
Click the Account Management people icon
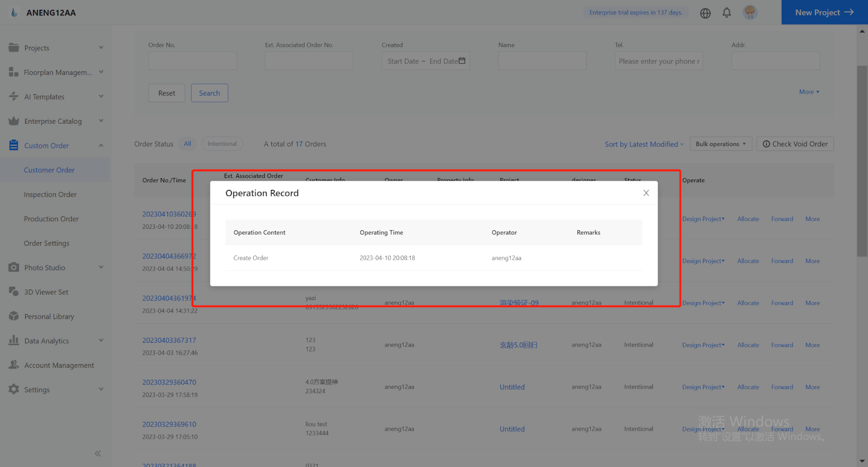click(14, 365)
